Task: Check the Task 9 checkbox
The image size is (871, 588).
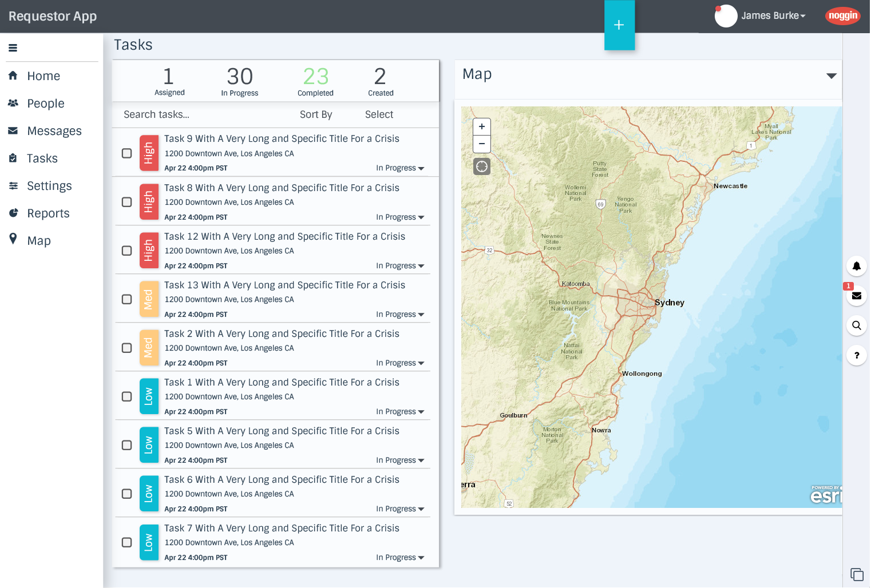Action: tap(127, 153)
